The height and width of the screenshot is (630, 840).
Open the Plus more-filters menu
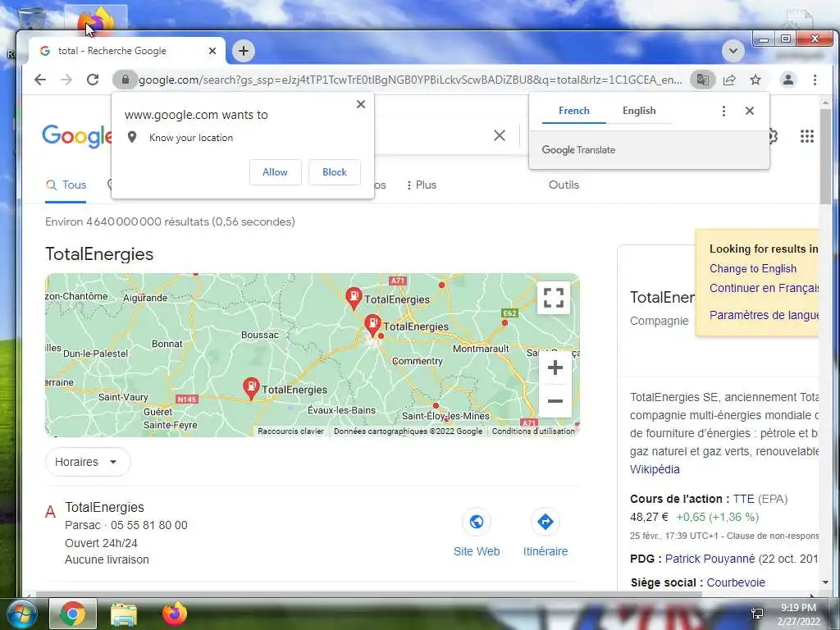click(x=422, y=185)
